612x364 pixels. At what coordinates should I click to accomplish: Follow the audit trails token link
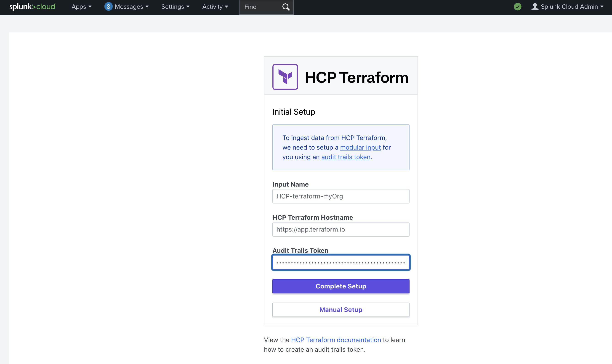pos(346,157)
